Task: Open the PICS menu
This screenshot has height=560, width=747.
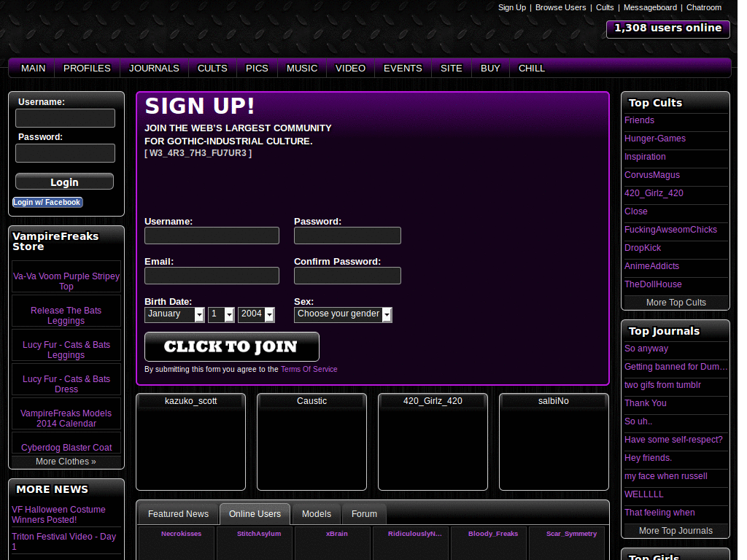Action: (x=257, y=68)
